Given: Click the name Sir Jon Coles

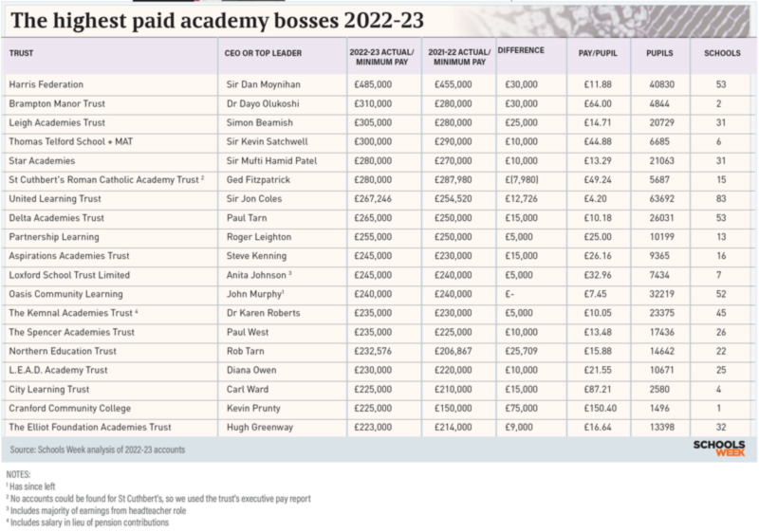Looking at the screenshot, I should pyautogui.click(x=254, y=199).
